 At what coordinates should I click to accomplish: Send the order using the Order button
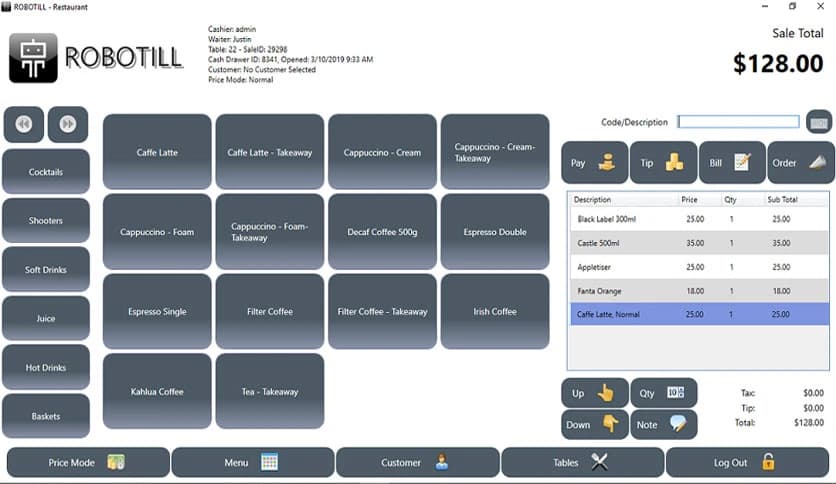[800, 162]
